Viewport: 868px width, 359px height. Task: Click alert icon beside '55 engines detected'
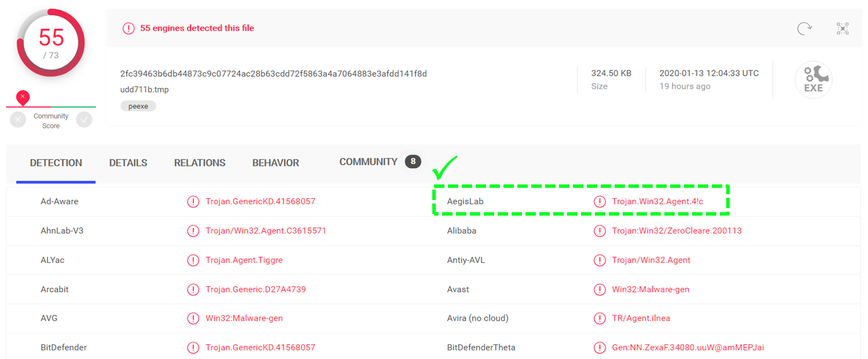point(128,28)
